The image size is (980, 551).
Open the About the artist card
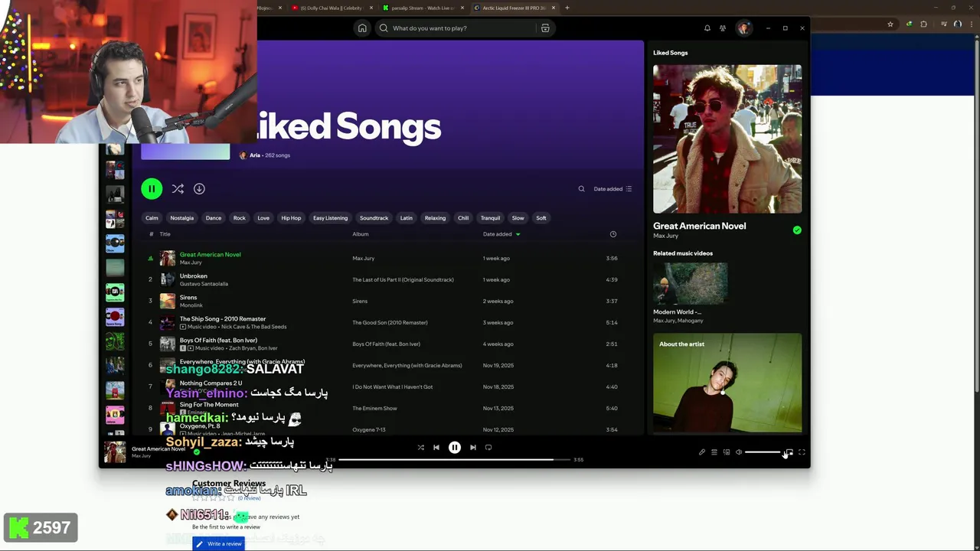click(727, 383)
